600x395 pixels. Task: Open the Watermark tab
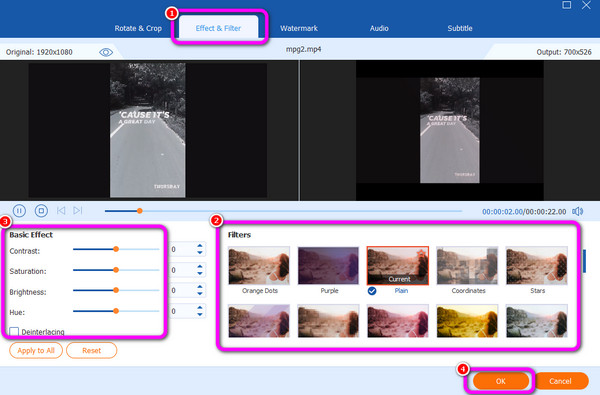(x=299, y=28)
